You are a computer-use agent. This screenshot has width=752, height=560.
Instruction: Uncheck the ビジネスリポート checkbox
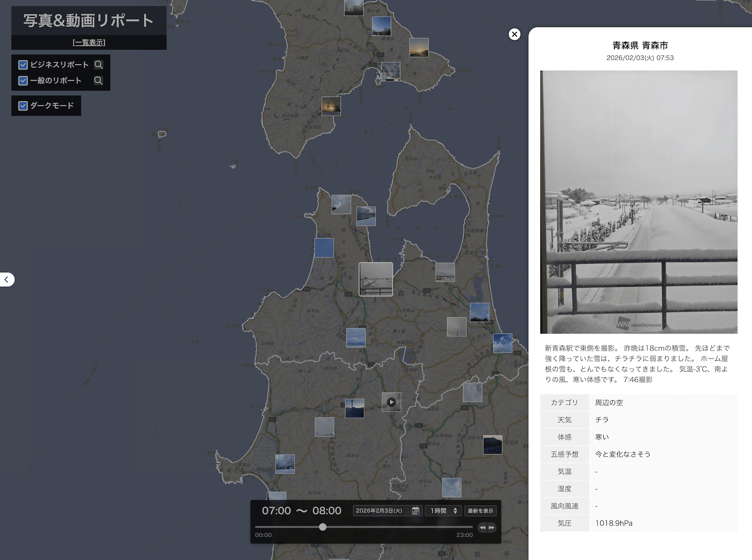click(23, 65)
